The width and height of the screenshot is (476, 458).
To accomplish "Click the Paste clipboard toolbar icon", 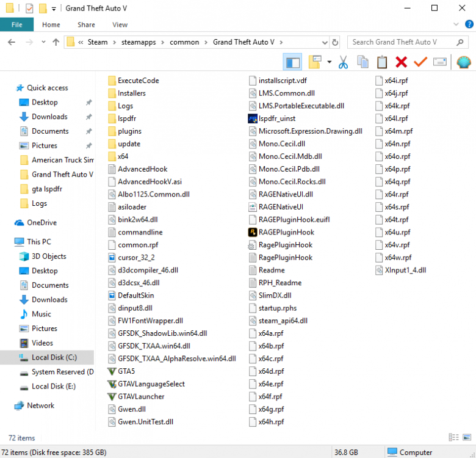I will click(382, 62).
